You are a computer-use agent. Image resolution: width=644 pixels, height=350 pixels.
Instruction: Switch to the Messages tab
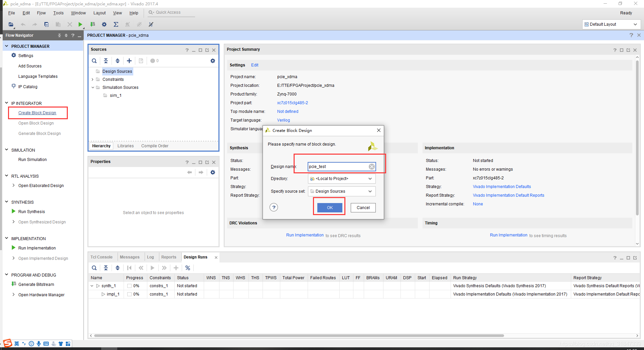[x=130, y=257]
